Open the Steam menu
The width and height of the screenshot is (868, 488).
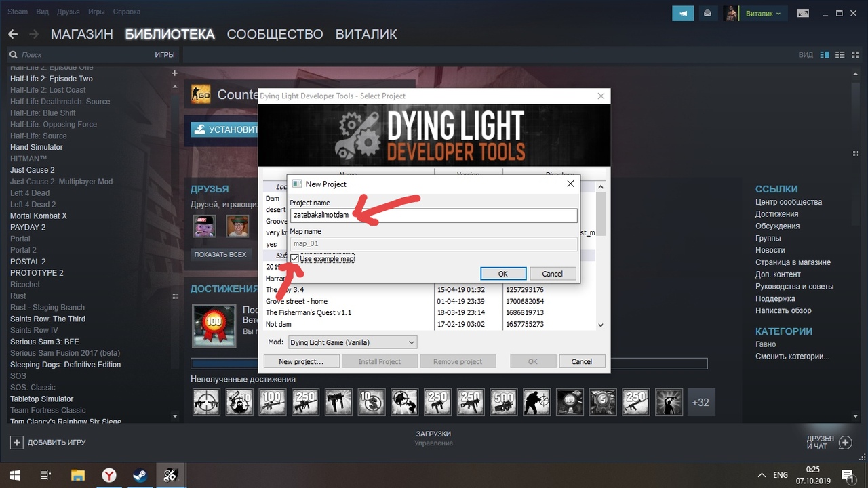tap(18, 12)
